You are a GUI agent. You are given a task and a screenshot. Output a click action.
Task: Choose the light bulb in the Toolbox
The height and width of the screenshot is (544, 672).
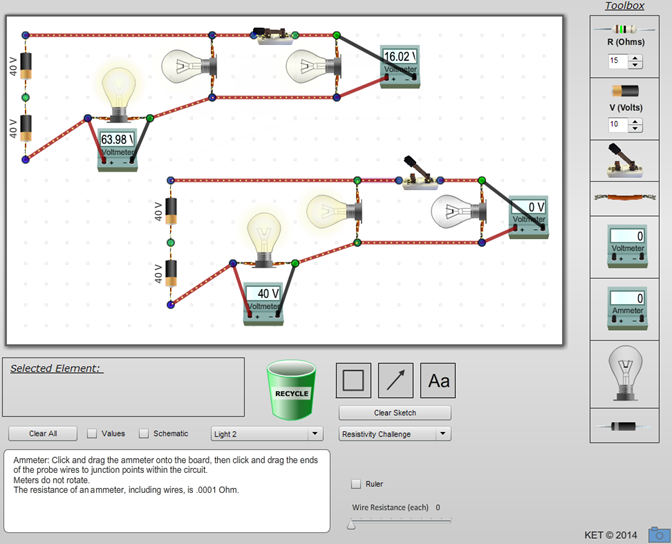[x=625, y=373]
